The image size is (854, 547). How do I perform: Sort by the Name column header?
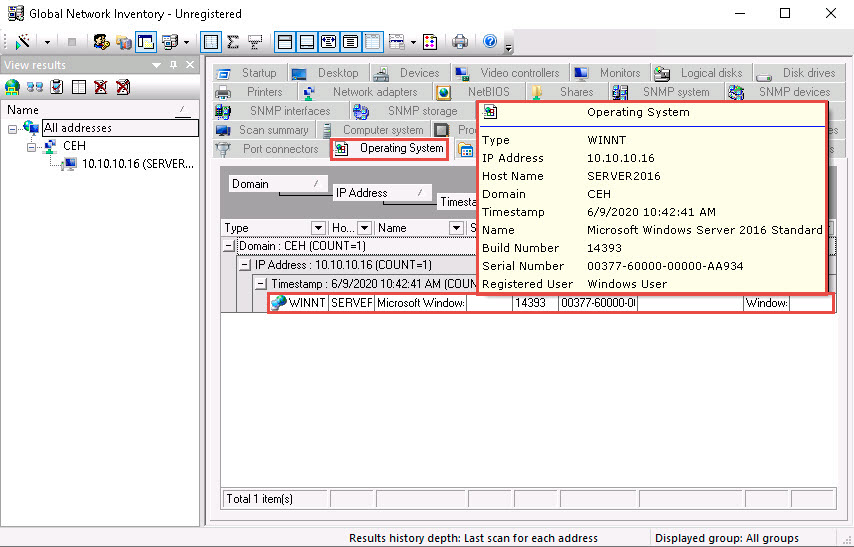tap(412, 228)
